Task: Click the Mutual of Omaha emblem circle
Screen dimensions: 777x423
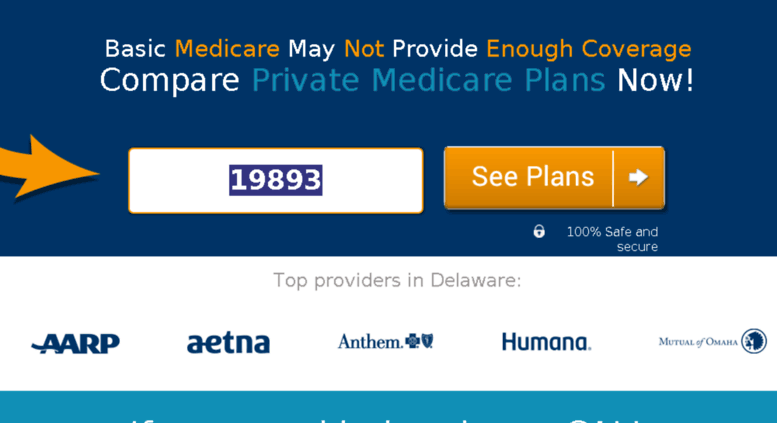Action: pos(754,341)
